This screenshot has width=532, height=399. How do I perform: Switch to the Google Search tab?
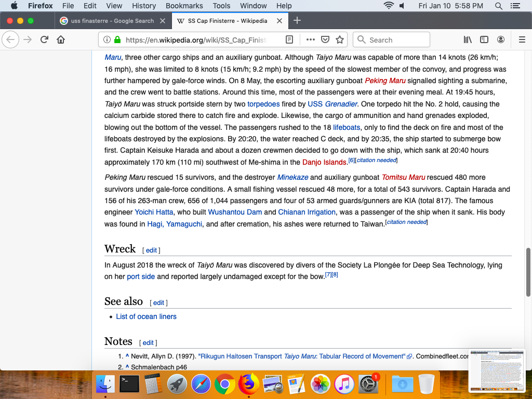click(x=112, y=21)
